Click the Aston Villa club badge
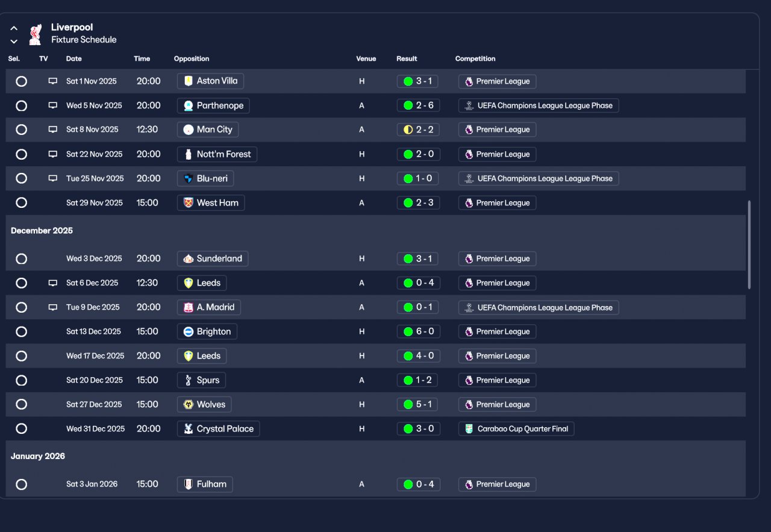Image resolution: width=771 pixels, height=532 pixels. pos(189,81)
